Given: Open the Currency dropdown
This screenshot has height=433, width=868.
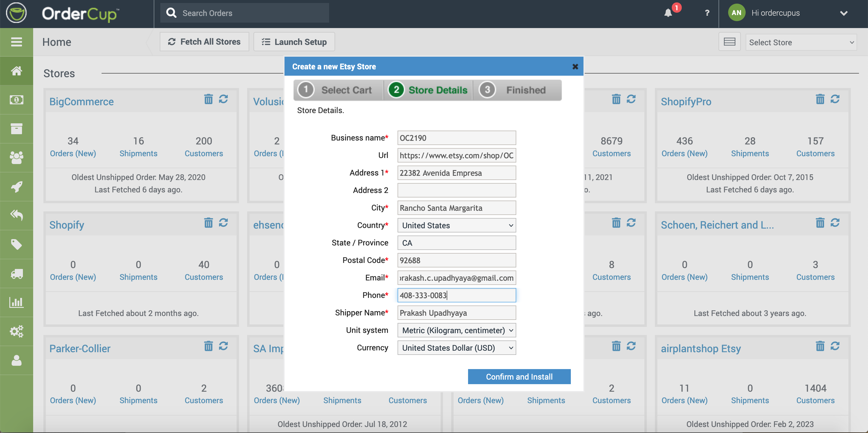Looking at the screenshot, I should point(456,348).
